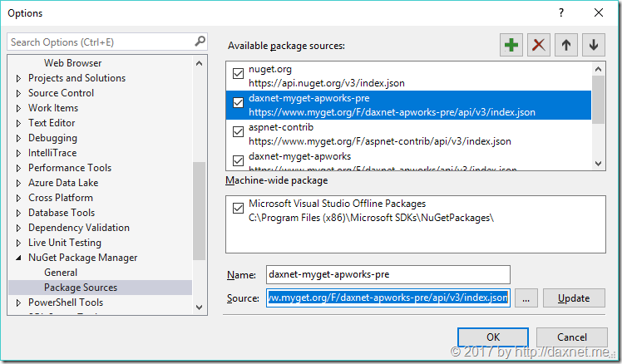
Task: Move selected package source down
Action: pyautogui.click(x=594, y=45)
